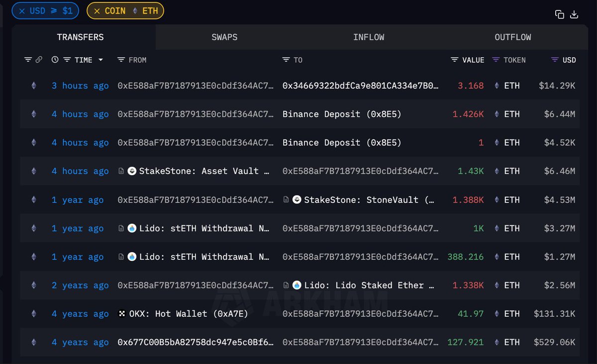This screenshot has height=364, width=597.
Task: Click the $2.56M USD amount
Action: (560, 285)
